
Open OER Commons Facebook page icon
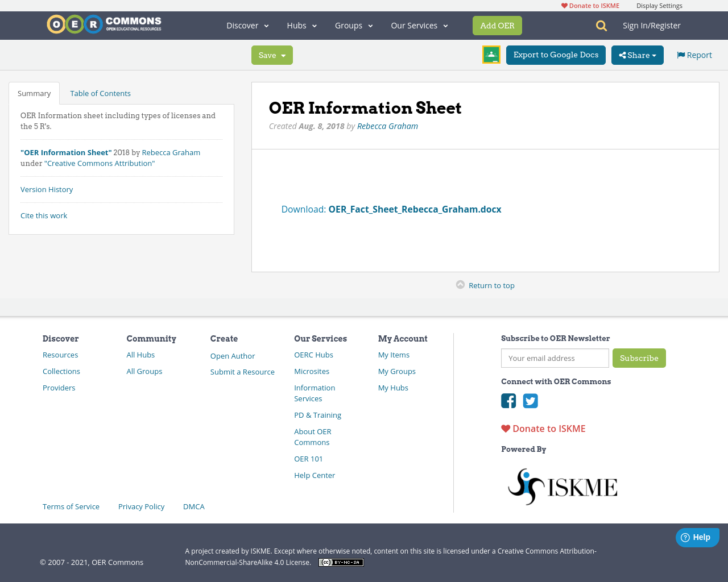coord(508,401)
